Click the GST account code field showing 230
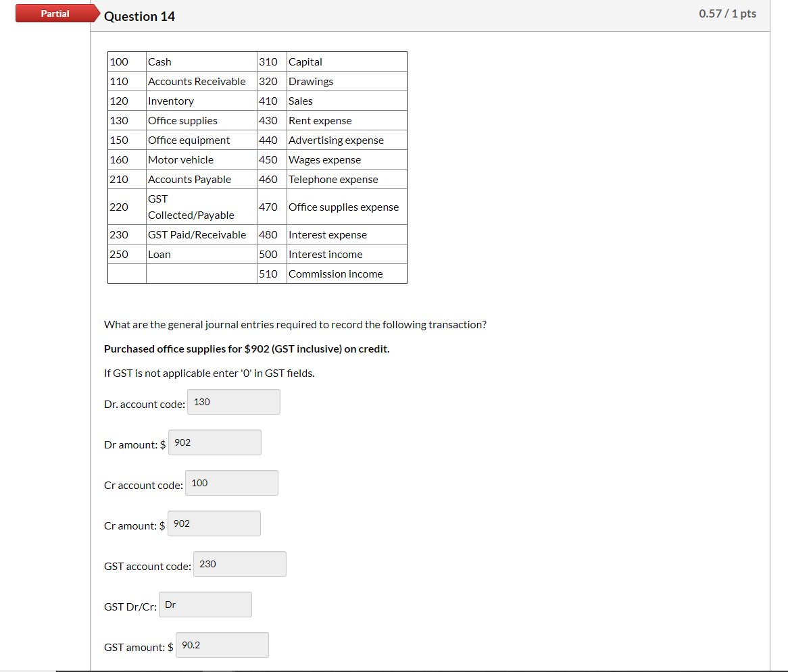The height and width of the screenshot is (672, 788). [x=240, y=564]
